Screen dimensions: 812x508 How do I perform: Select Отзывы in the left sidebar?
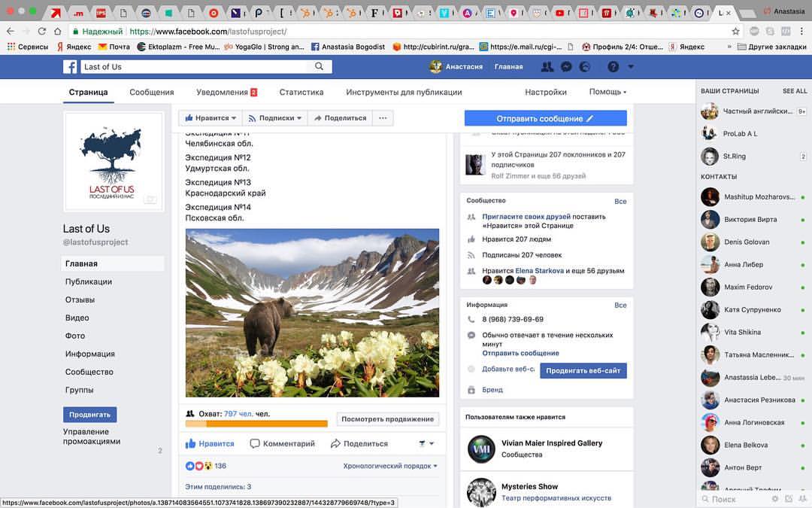[x=80, y=300]
